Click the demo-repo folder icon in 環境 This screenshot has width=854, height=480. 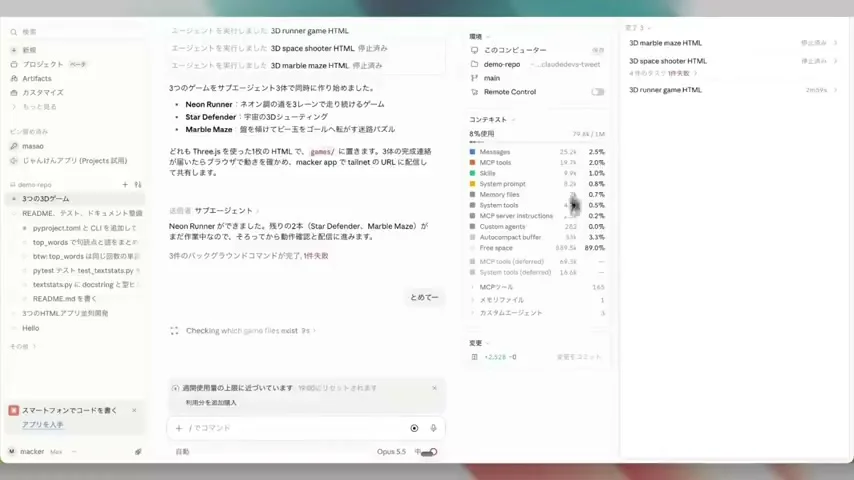[x=474, y=64]
